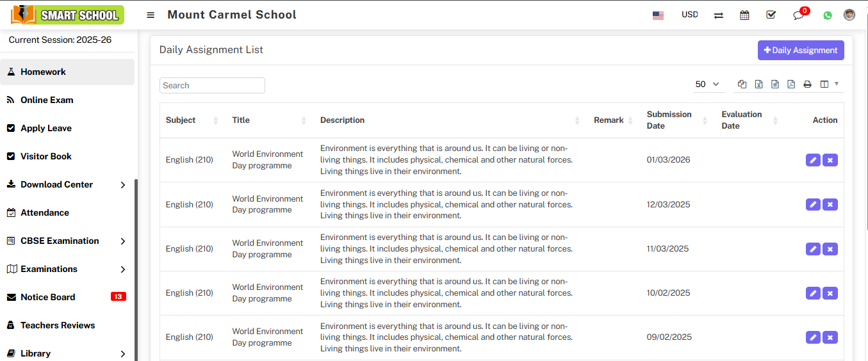
Task: Open column visibility dropdown
Action: [x=829, y=84]
